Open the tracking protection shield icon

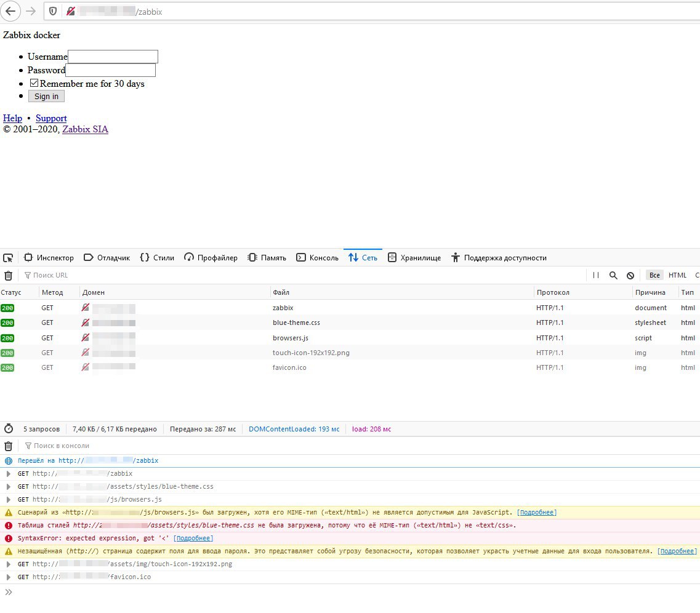[x=53, y=11]
